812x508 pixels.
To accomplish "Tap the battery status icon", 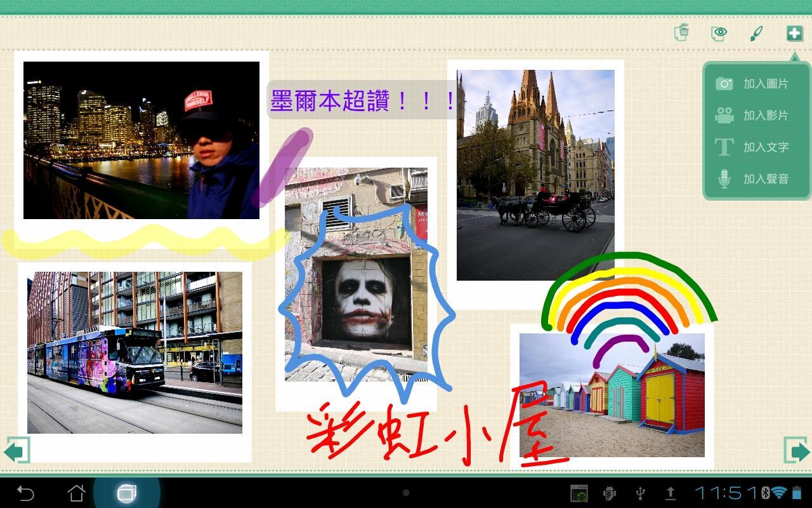I will (x=797, y=493).
